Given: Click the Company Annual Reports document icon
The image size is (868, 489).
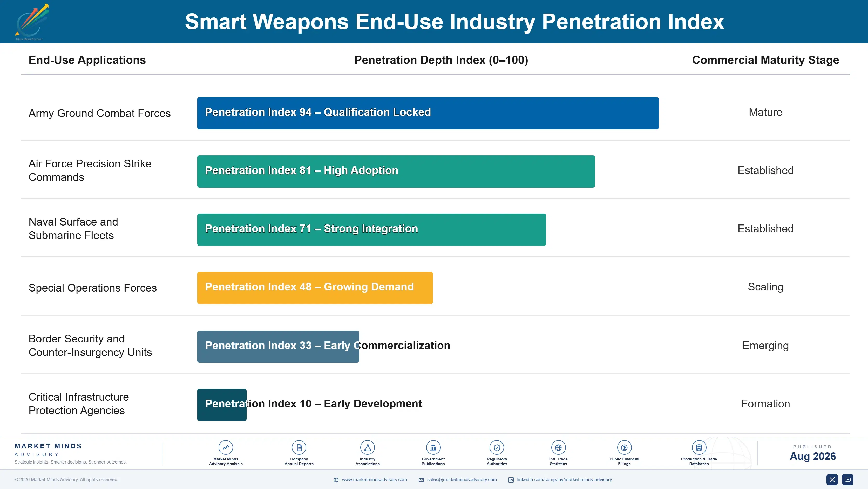Looking at the screenshot, I should (x=299, y=447).
